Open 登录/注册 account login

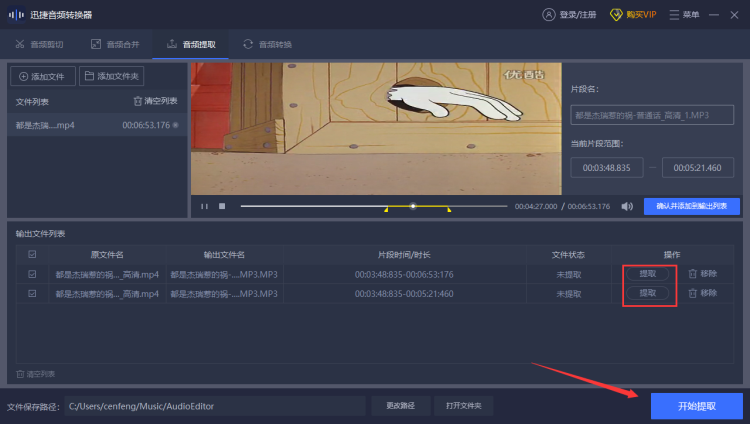click(569, 15)
